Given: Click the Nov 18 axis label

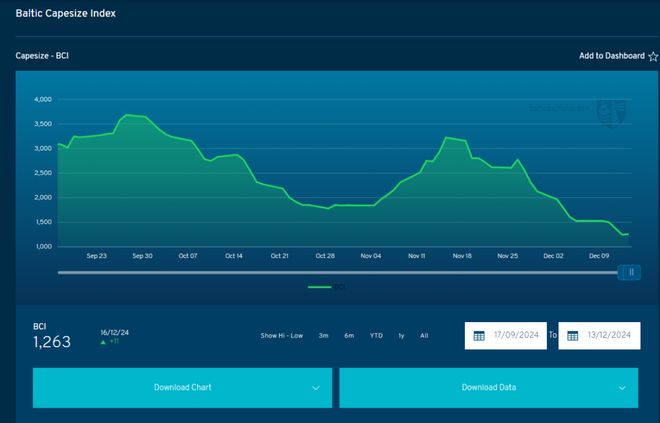Looking at the screenshot, I should [462, 256].
